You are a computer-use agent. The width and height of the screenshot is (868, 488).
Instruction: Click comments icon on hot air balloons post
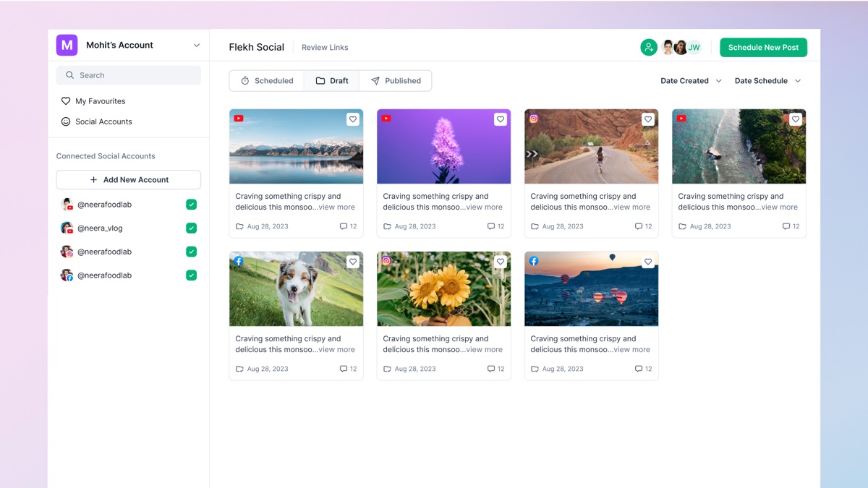(x=639, y=369)
